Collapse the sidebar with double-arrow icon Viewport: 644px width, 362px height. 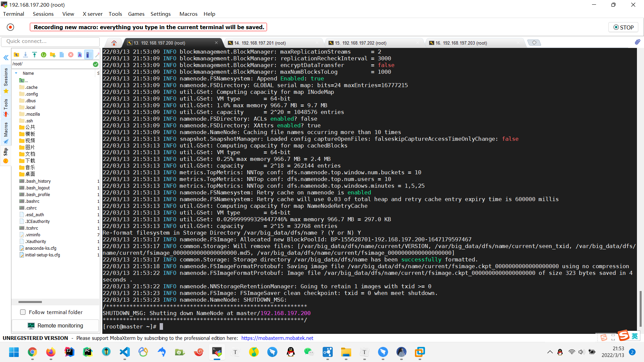6,58
